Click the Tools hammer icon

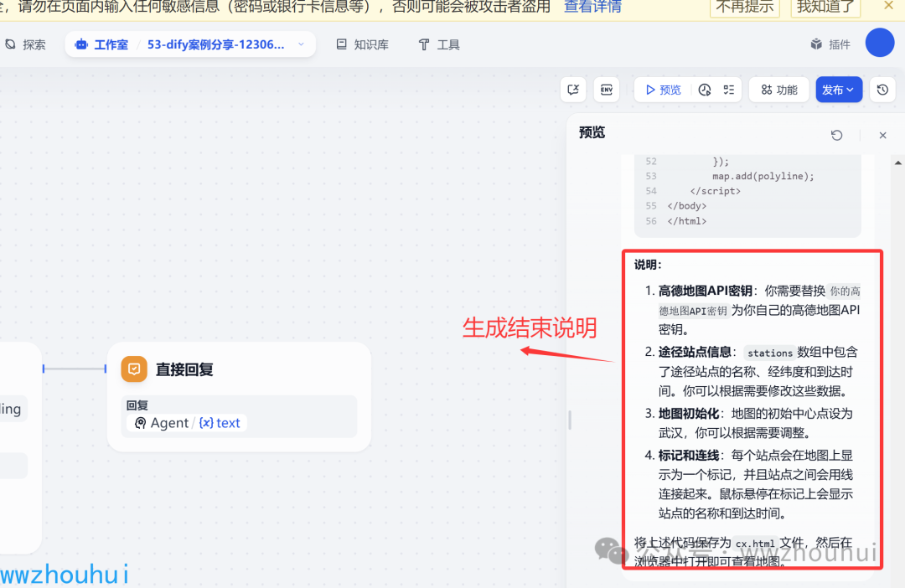[424, 44]
